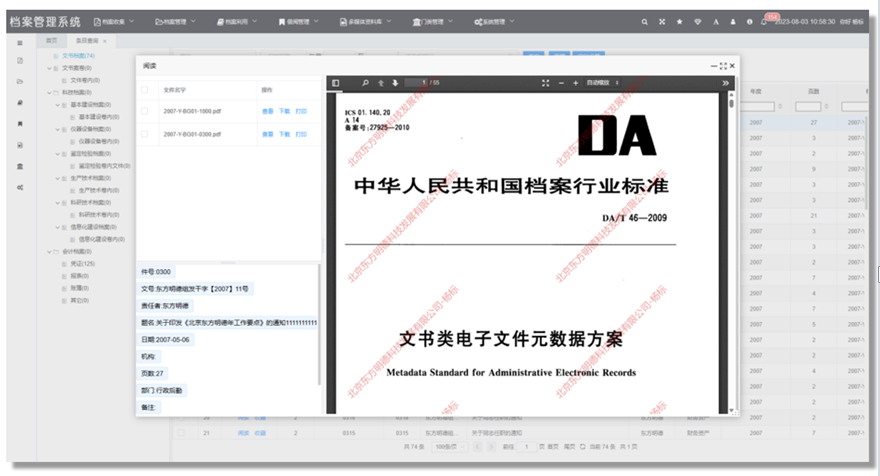Toggle the PDF viewer sidebar
The height and width of the screenshot is (476, 880).
337,83
